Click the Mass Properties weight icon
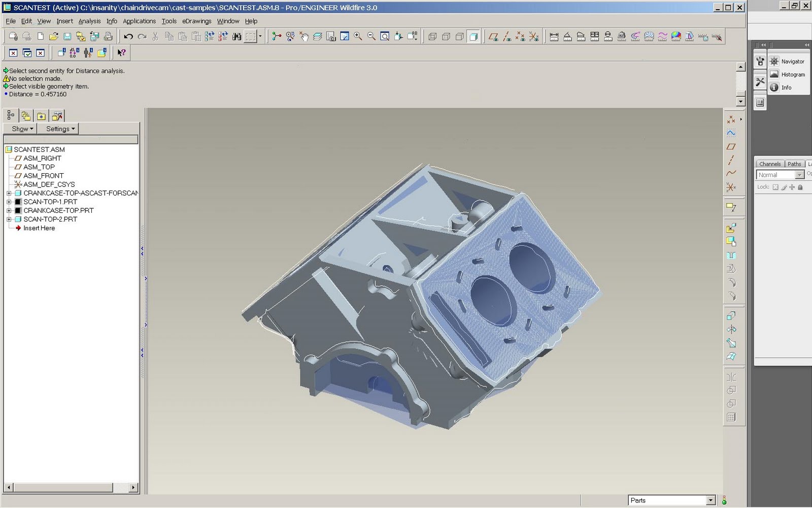 point(622,37)
